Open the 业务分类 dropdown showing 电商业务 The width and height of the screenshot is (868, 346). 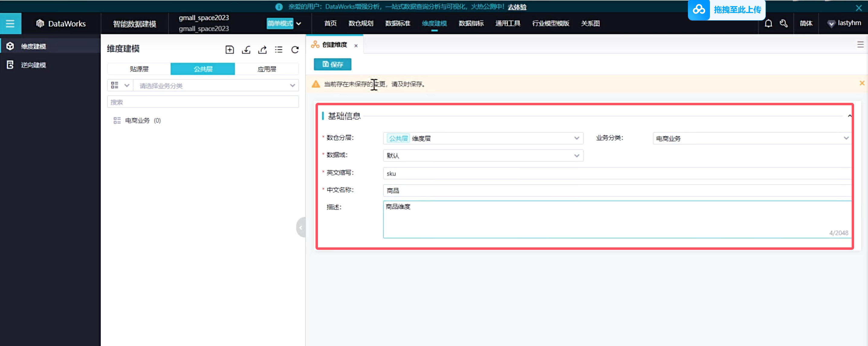pos(751,138)
